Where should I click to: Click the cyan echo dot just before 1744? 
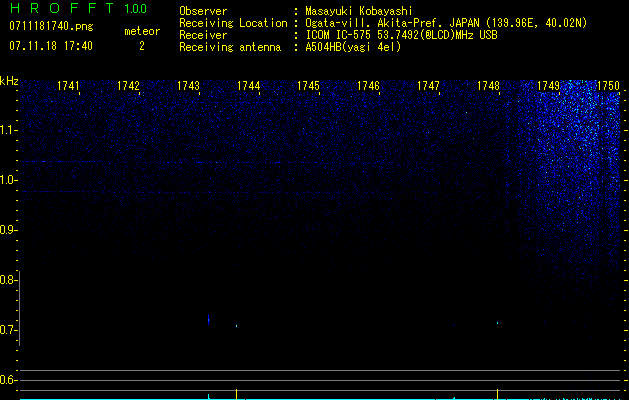point(236,326)
